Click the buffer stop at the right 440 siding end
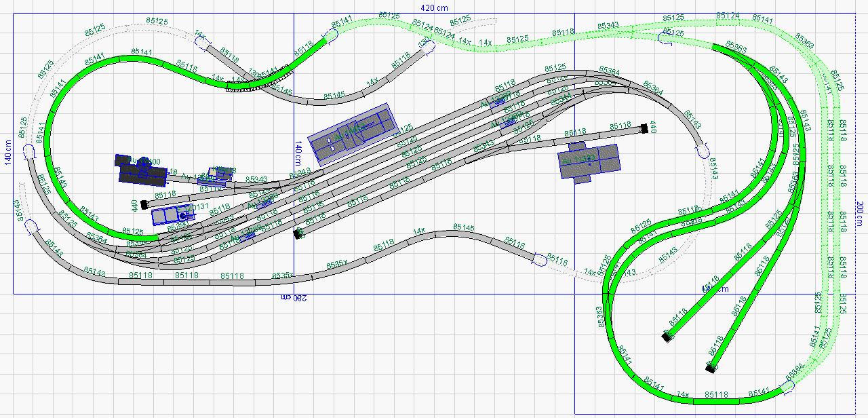This screenshot has height=418, width=868. [x=644, y=127]
